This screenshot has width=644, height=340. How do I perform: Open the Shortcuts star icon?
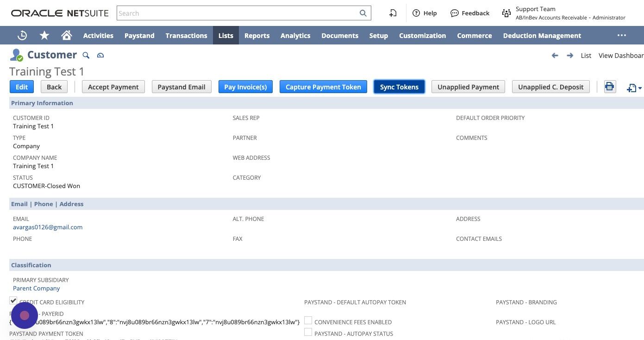pyautogui.click(x=44, y=36)
